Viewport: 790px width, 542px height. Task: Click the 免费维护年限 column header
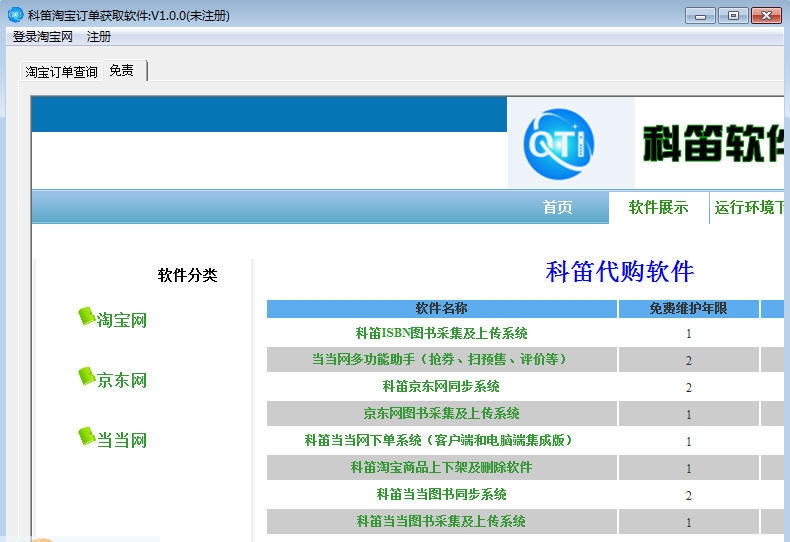pos(688,308)
